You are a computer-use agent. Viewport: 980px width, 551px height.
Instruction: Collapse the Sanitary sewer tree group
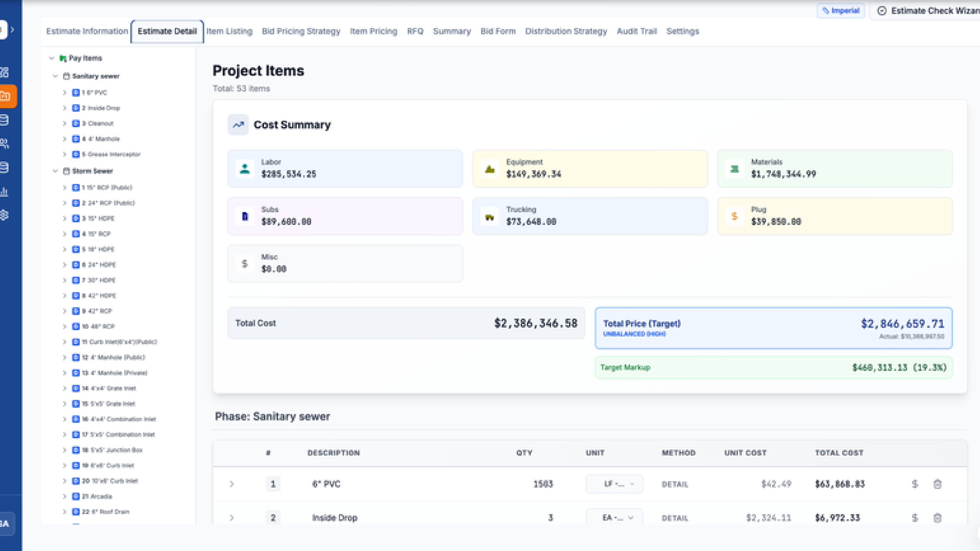(55, 76)
